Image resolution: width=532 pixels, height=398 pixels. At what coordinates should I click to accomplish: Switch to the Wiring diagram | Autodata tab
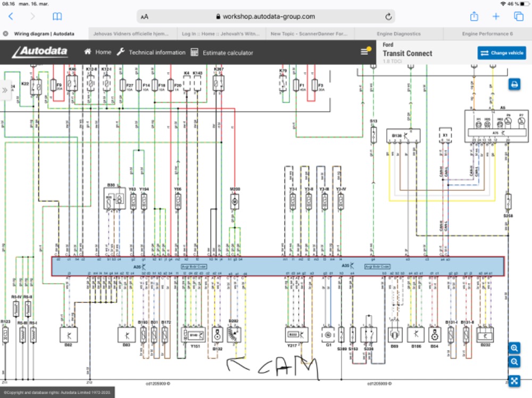44,33
